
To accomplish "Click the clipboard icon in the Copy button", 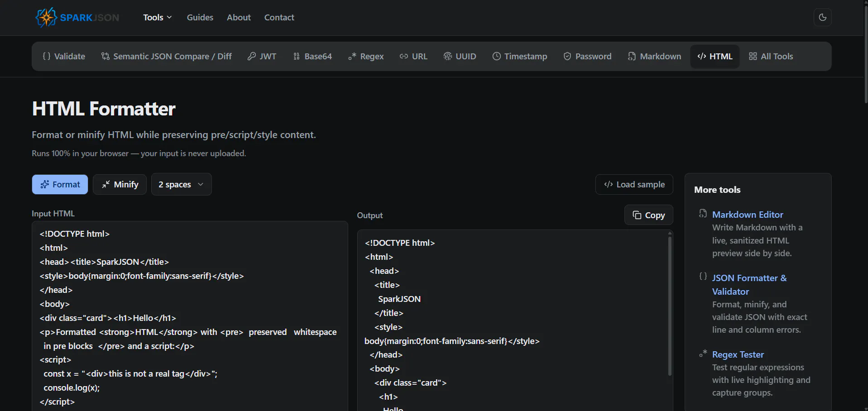I will (637, 215).
